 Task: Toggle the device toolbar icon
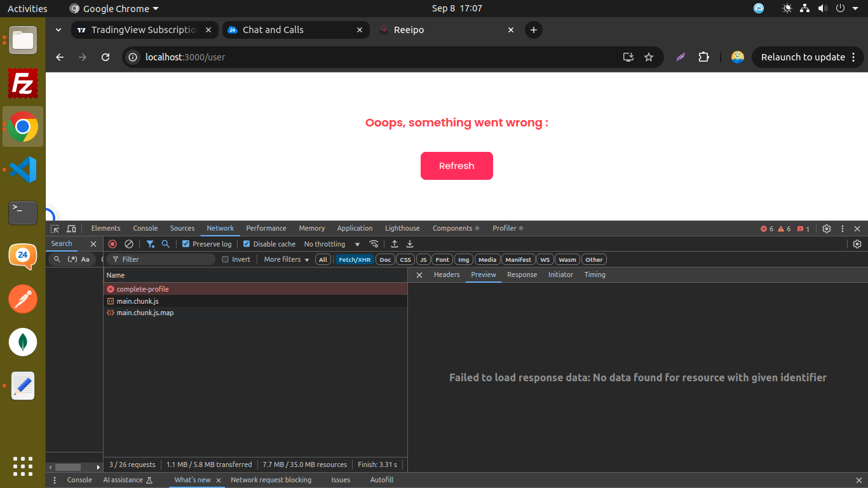click(x=71, y=229)
